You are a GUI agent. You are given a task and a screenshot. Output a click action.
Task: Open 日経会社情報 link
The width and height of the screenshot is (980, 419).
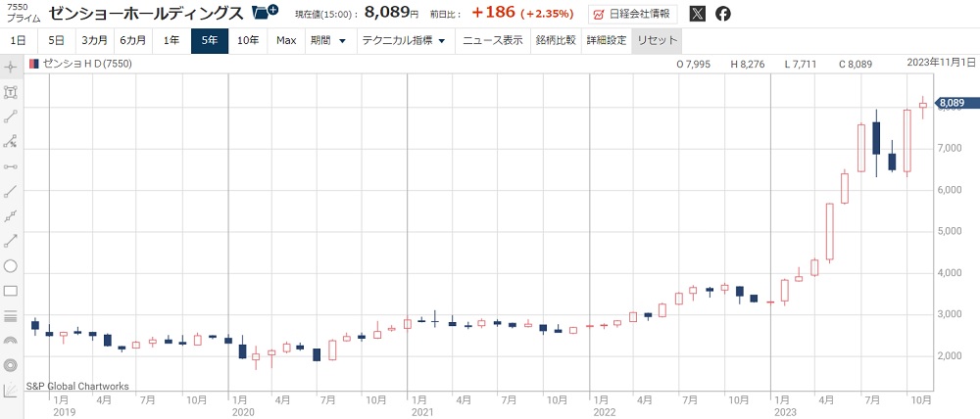632,13
